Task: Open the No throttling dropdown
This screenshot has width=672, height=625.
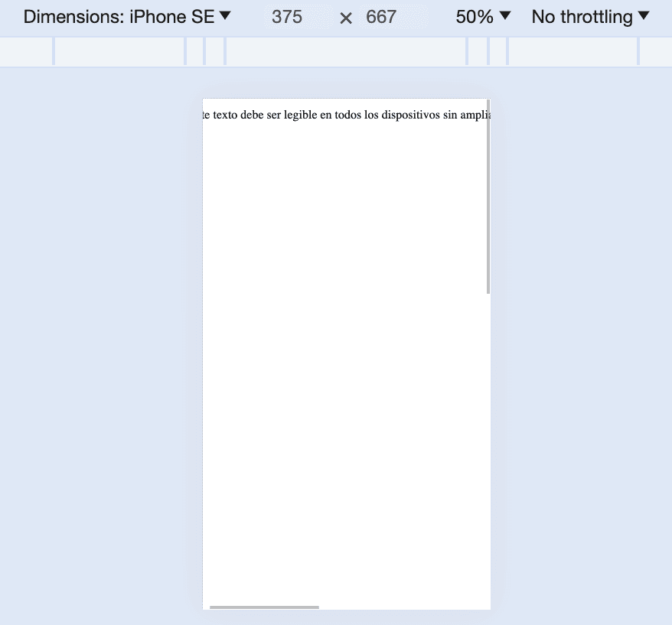Action: (590, 17)
